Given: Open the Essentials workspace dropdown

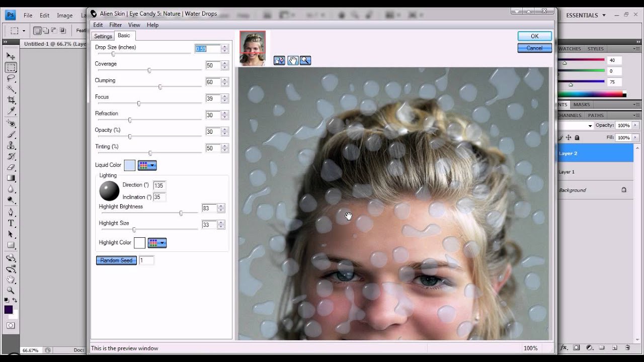Looking at the screenshot, I should coord(586,15).
